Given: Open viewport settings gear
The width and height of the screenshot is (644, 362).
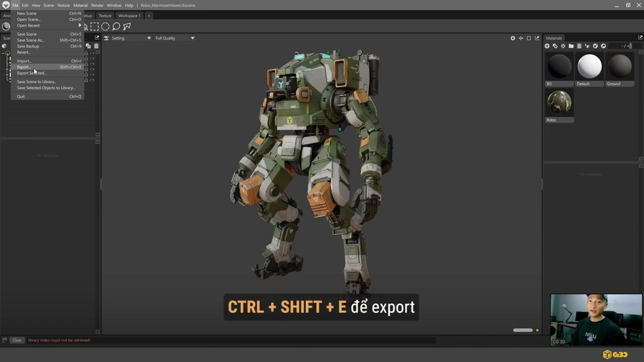Looking at the screenshot, I should [513, 38].
